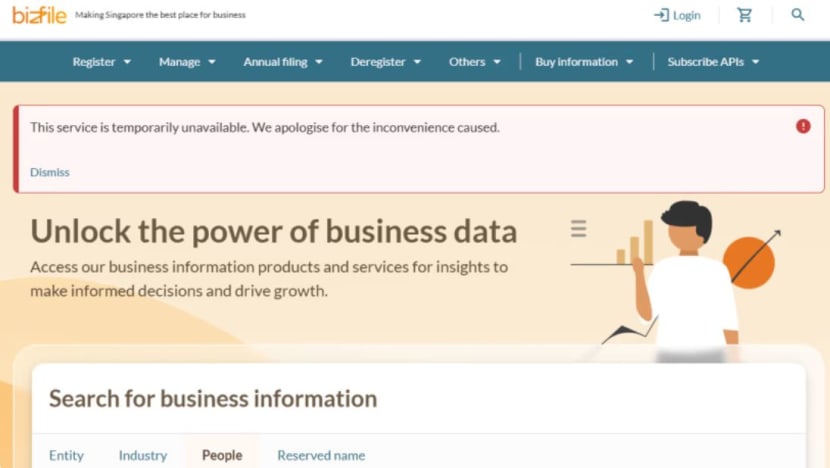Click the search magnifier icon

798,15
